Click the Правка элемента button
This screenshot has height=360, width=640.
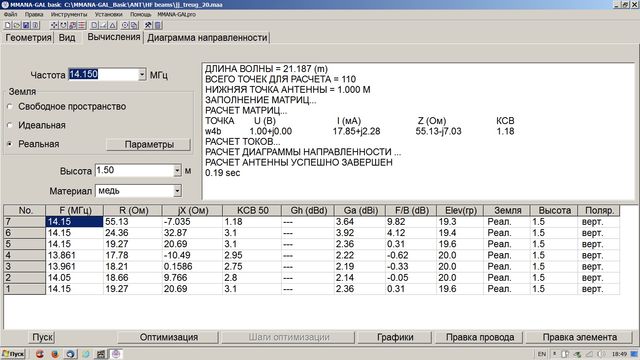[580, 337]
